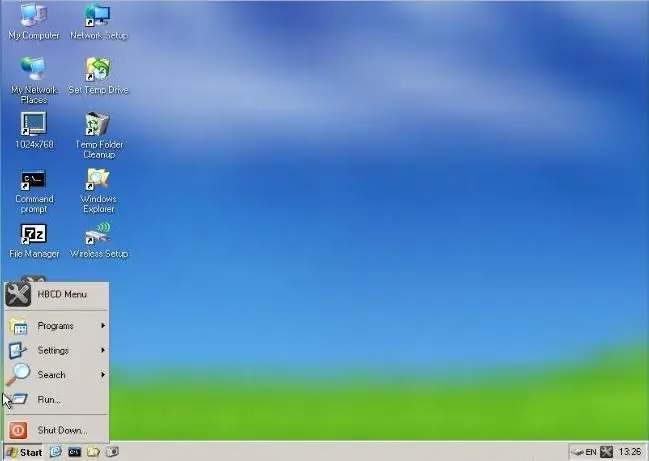Expand the arrow next to Search
649x461 pixels.
tap(103, 375)
